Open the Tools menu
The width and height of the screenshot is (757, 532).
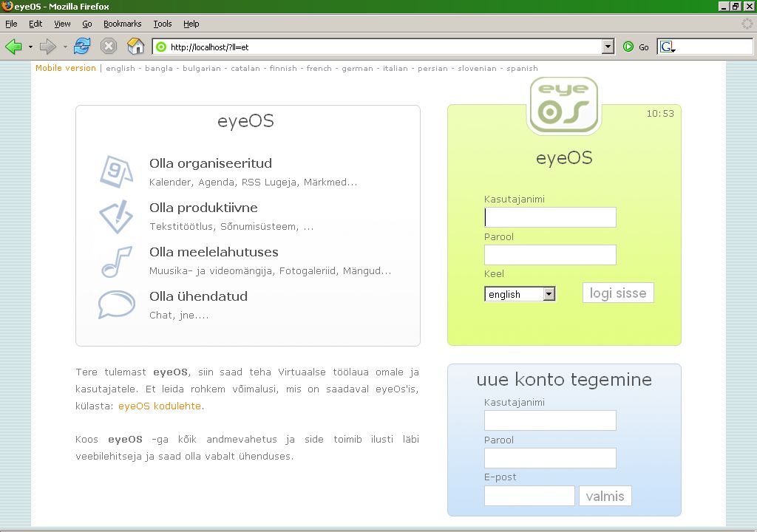click(162, 24)
